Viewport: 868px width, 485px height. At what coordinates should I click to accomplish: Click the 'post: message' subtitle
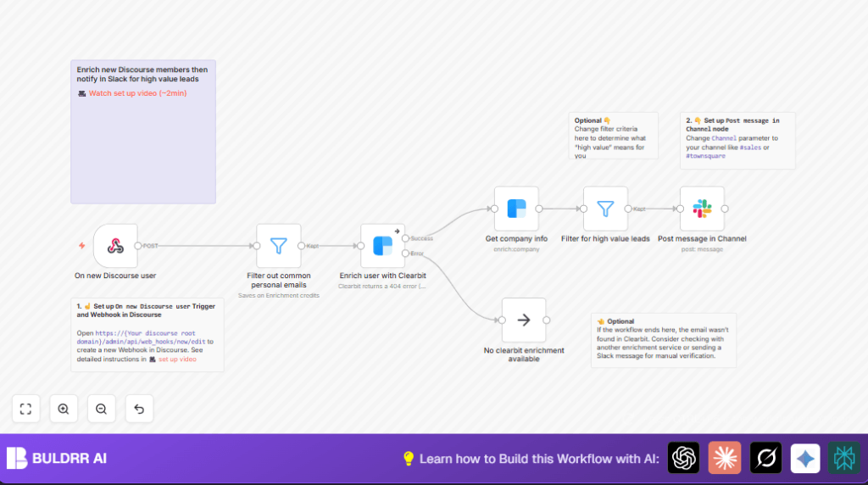[x=702, y=249]
